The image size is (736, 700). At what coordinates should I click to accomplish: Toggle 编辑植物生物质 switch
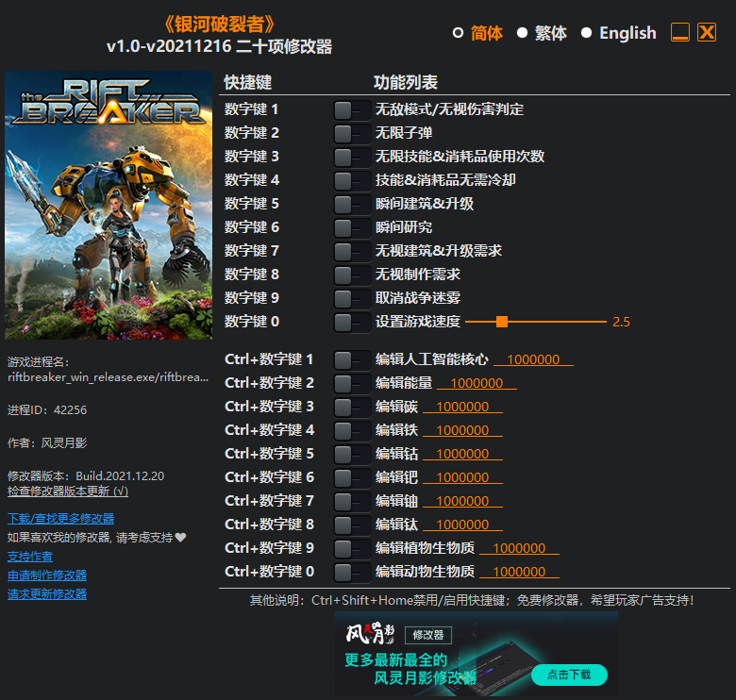pos(352,549)
